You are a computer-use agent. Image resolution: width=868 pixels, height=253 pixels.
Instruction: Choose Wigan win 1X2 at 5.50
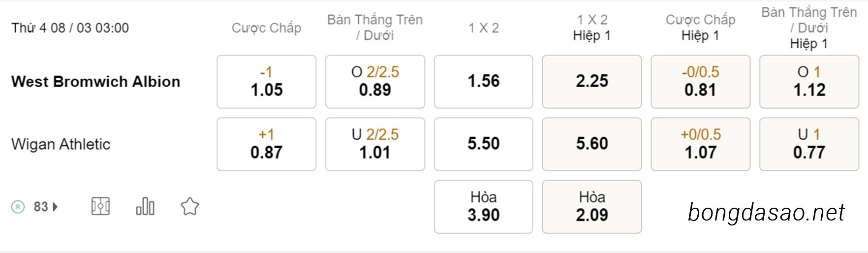(x=484, y=144)
